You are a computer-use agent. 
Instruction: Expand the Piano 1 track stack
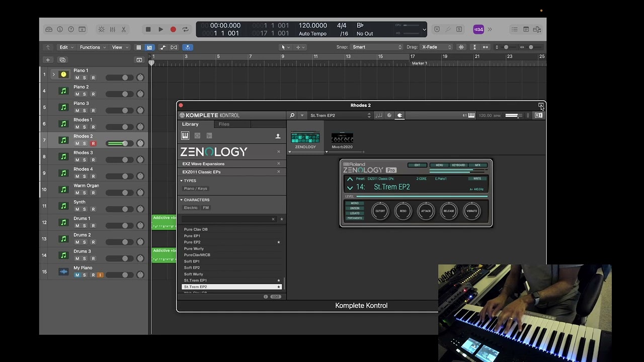[53, 74]
